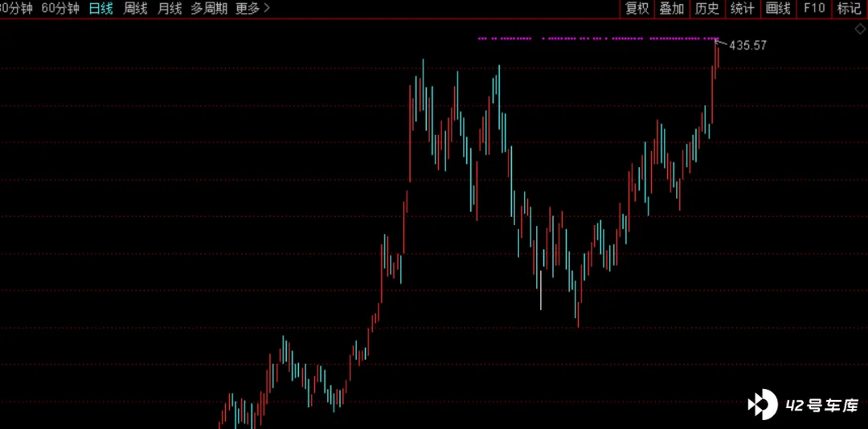Open F10 company info

pos(813,8)
